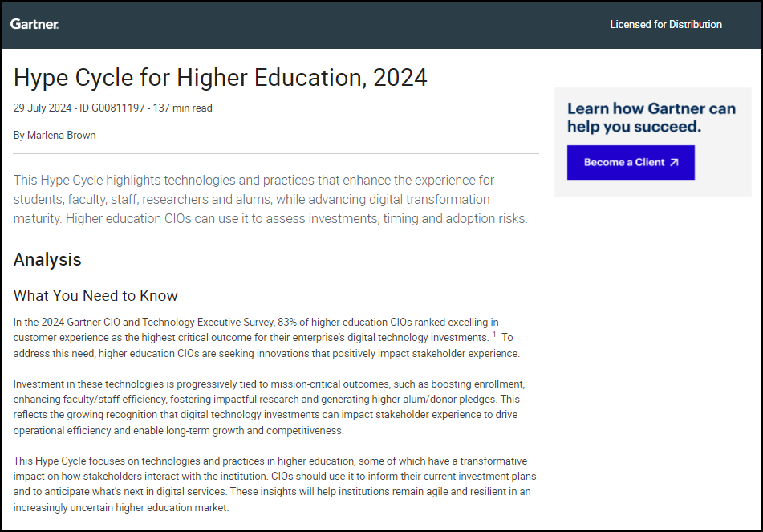The image size is (763, 532).
Task: Click the Become a Client button
Action: [x=631, y=163]
